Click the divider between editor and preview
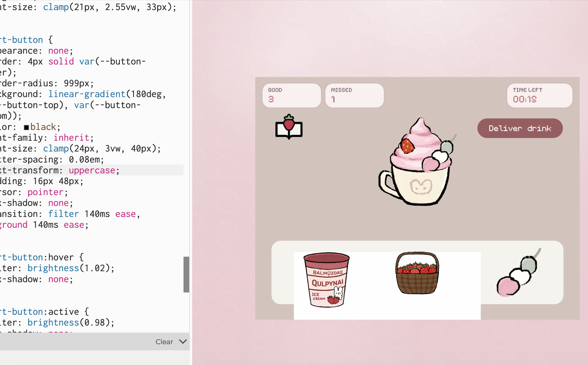This screenshot has width=588, height=365. pos(191,182)
